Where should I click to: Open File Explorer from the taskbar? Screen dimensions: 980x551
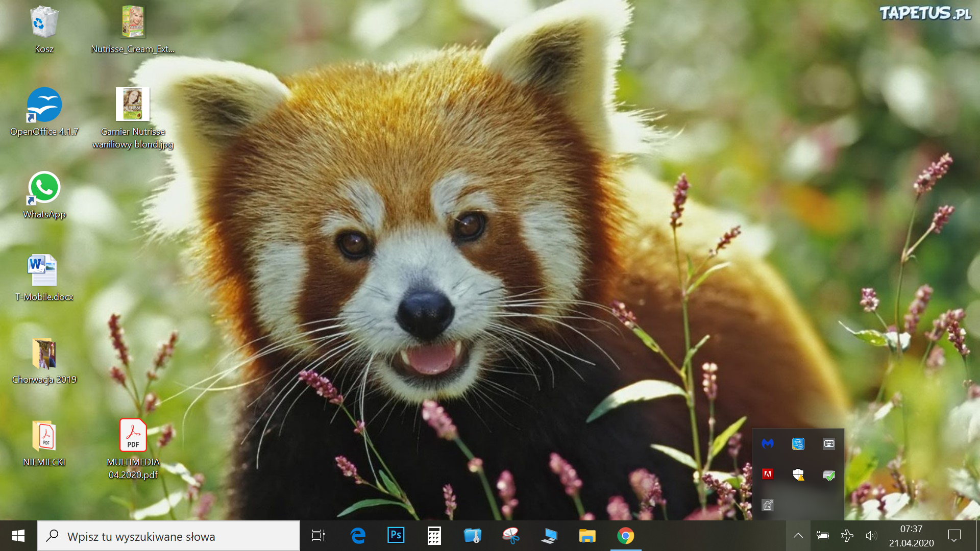click(x=587, y=536)
